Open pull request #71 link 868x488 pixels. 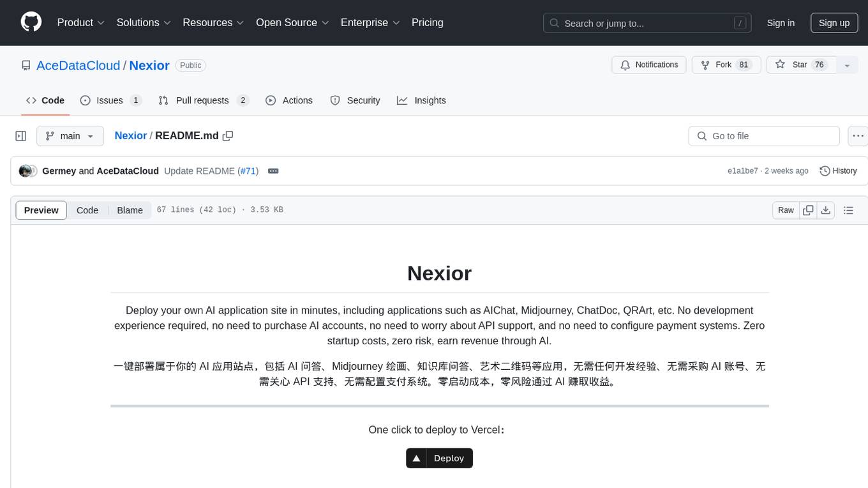248,171
